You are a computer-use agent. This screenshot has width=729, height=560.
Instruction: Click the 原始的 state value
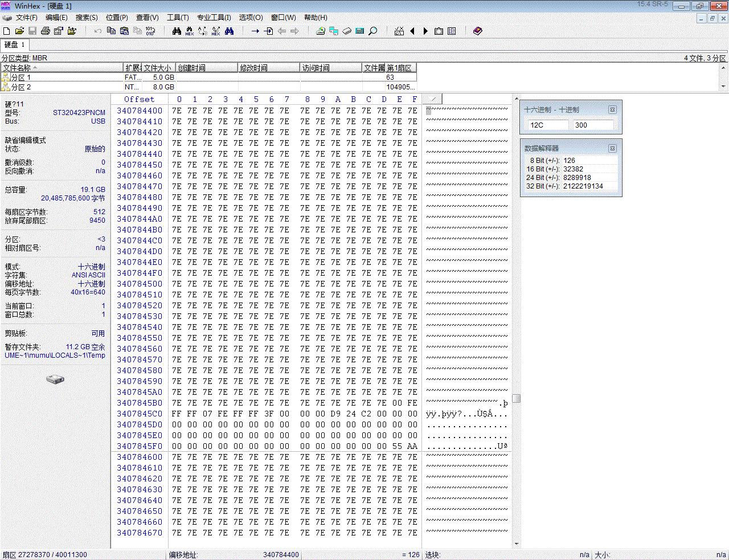tap(95, 149)
